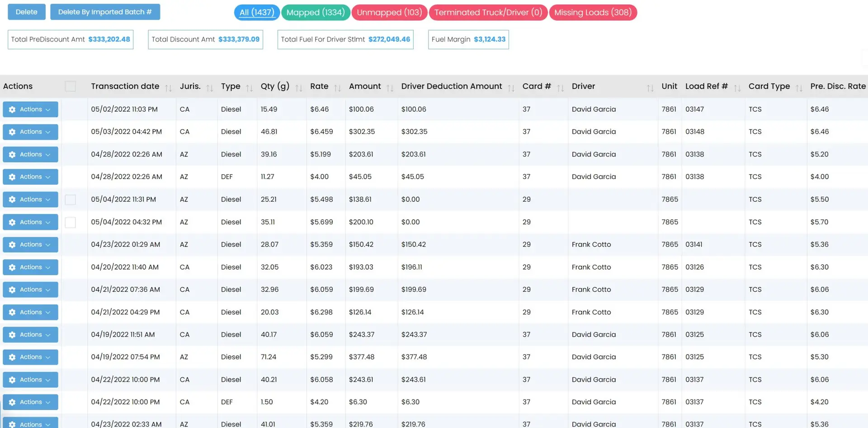868x428 pixels.
Task: Show Missing Loads (308) transactions
Action: coord(593,12)
